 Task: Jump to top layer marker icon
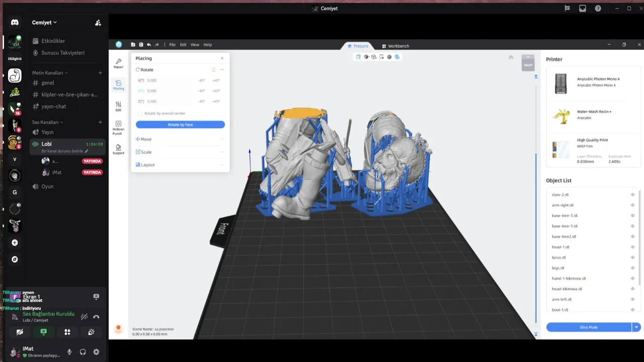[536, 76]
